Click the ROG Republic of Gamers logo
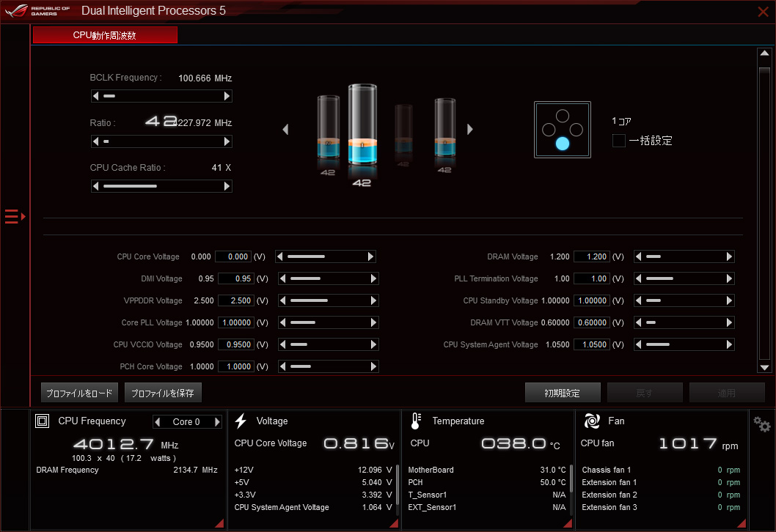This screenshot has width=776, height=532. (x=37, y=10)
